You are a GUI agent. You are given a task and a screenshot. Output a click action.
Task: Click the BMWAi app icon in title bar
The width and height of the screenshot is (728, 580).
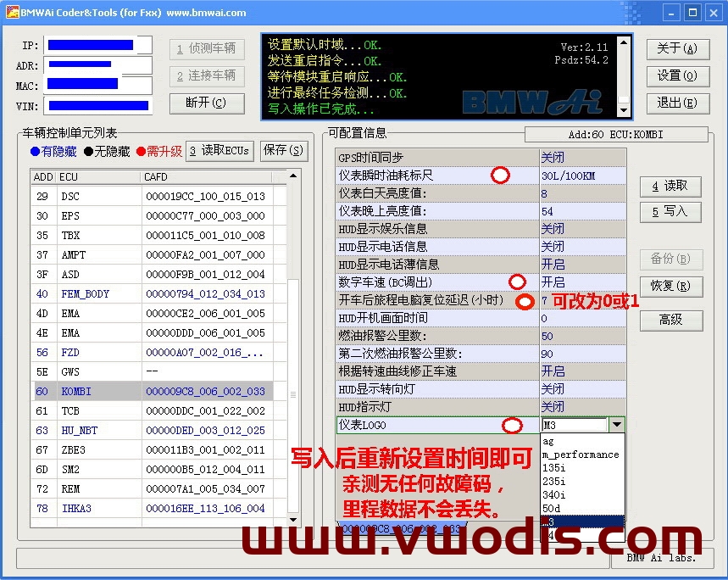coord(13,13)
